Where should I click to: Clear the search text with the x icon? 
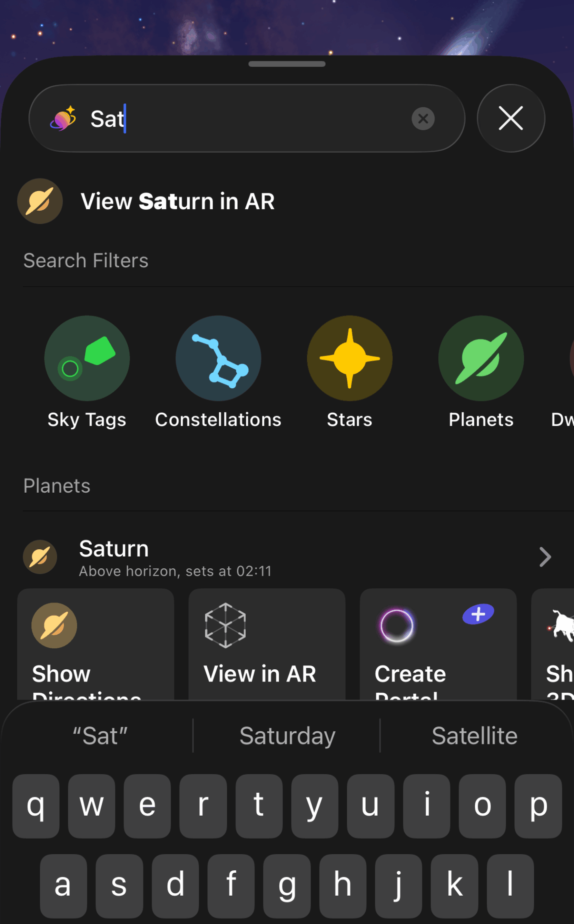pos(423,119)
